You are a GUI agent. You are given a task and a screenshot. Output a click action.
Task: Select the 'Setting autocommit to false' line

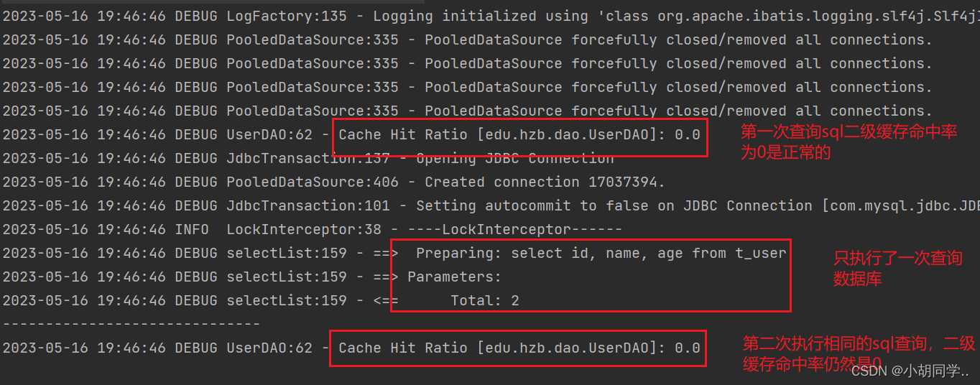pyautogui.click(x=490, y=205)
